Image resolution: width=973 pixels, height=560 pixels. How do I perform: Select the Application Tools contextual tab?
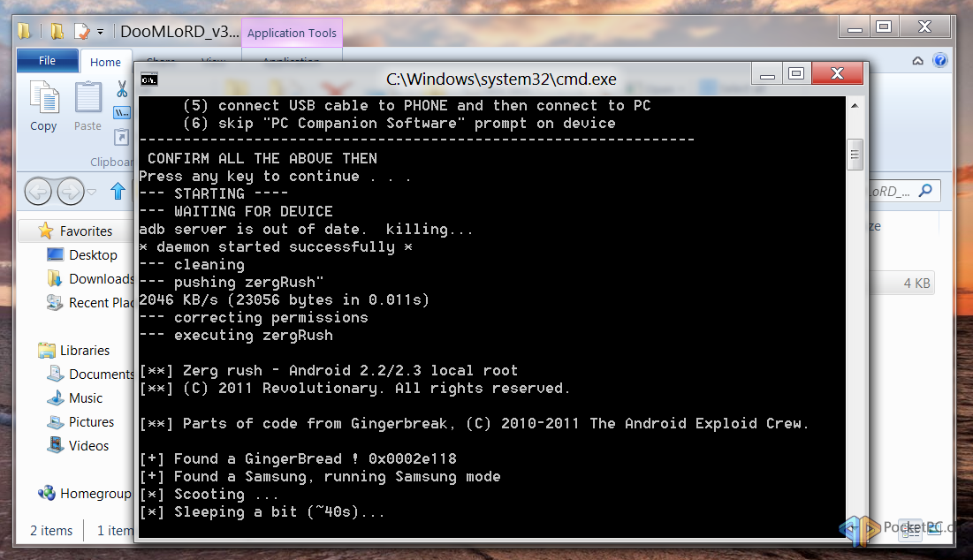[292, 34]
